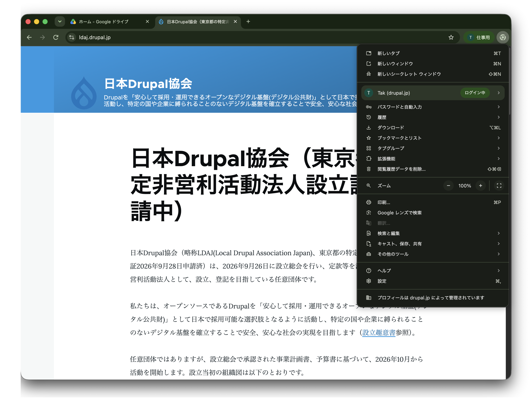
Task: Open the site information icon in the address bar
Action: coord(72,37)
